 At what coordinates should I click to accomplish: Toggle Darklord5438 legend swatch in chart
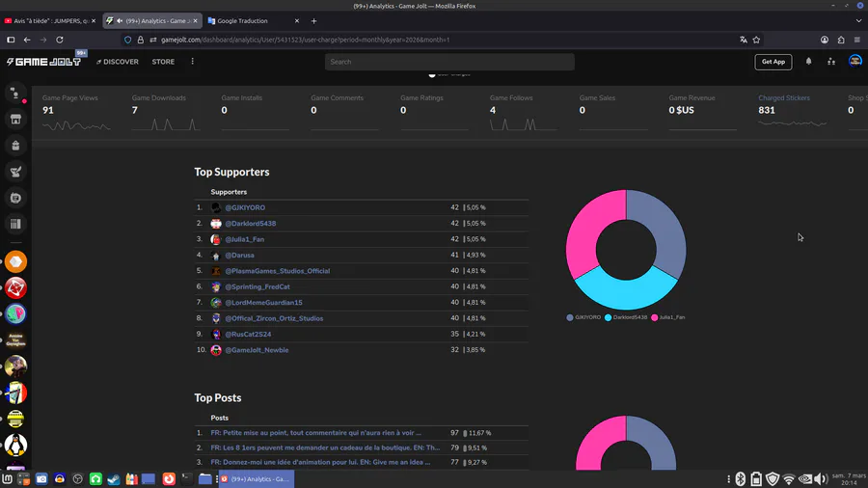click(608, 317)
